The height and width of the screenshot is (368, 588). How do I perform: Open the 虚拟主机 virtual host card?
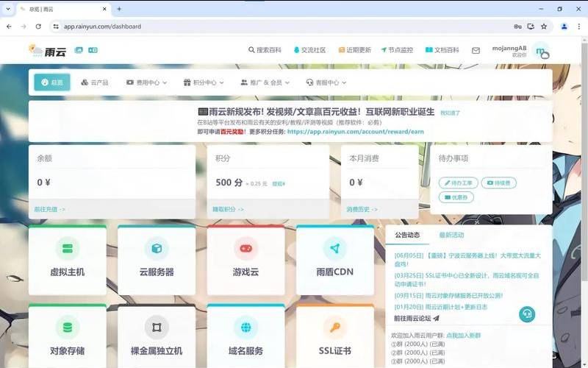(68, 260)
